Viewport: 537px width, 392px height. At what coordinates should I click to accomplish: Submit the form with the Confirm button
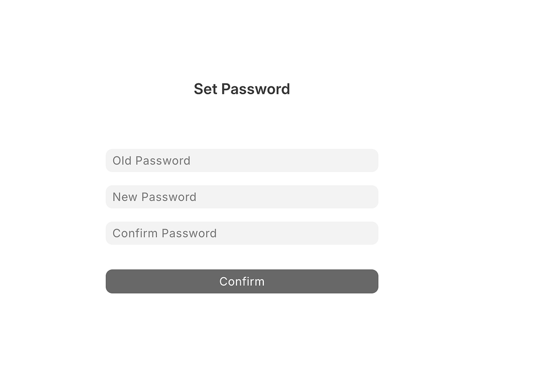coord(242,281)
